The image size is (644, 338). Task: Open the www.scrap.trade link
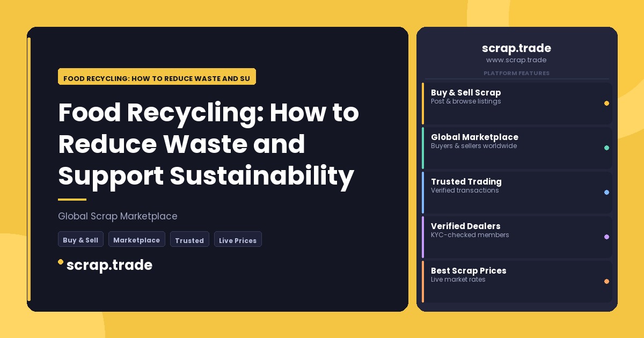pos(516,60)
